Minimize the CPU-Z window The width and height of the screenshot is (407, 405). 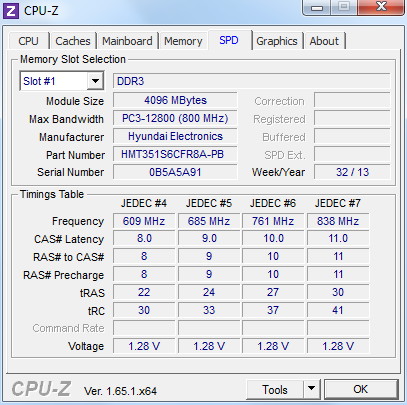click(317, 7)
